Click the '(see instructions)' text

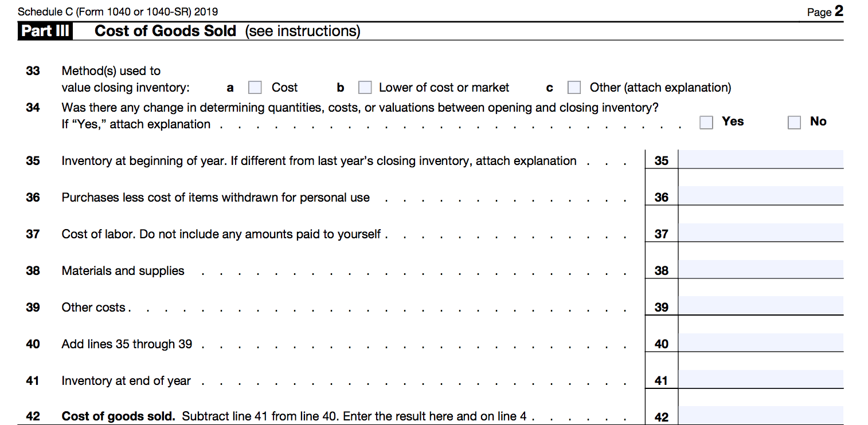coord(303,31)
